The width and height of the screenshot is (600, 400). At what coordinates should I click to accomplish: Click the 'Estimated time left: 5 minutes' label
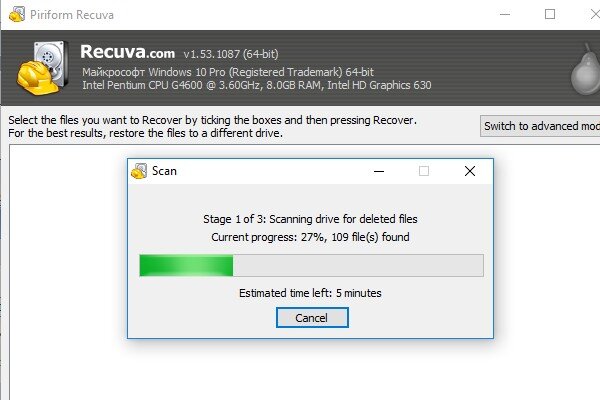(310, 293)
